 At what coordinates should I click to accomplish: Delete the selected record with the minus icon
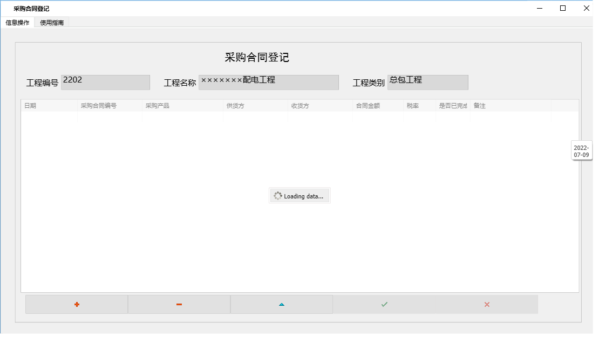[179, 304]
